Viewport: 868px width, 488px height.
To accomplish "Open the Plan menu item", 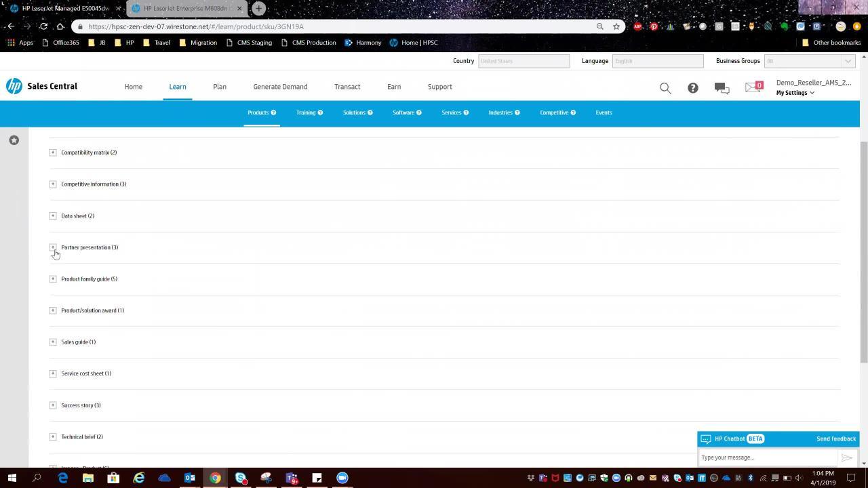I will 220,87.
